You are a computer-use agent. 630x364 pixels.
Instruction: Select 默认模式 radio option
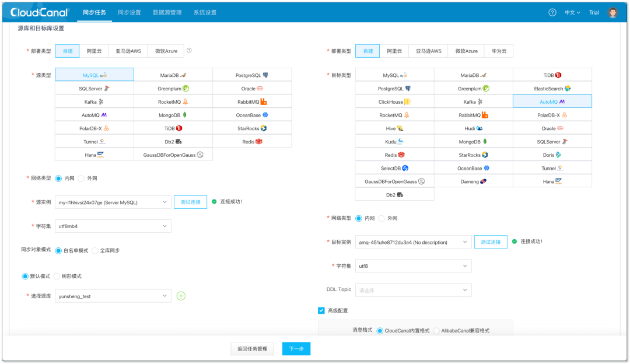pyautogui.click(x=25, y=276)
